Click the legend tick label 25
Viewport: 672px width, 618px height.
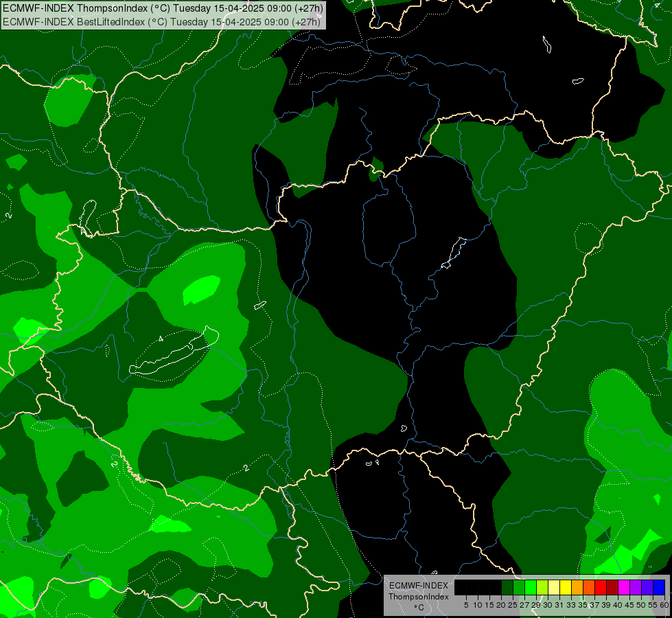[513, 605]
